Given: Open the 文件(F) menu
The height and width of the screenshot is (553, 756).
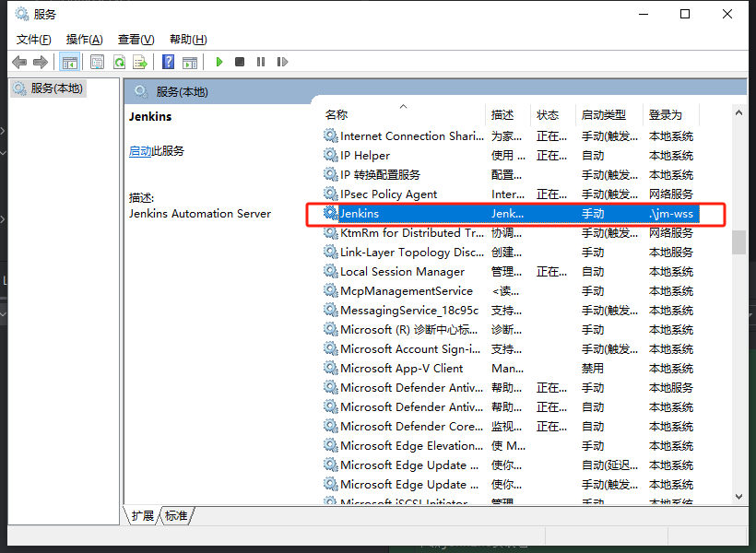Looking at the screenshot, I should [x=34, y=39].
